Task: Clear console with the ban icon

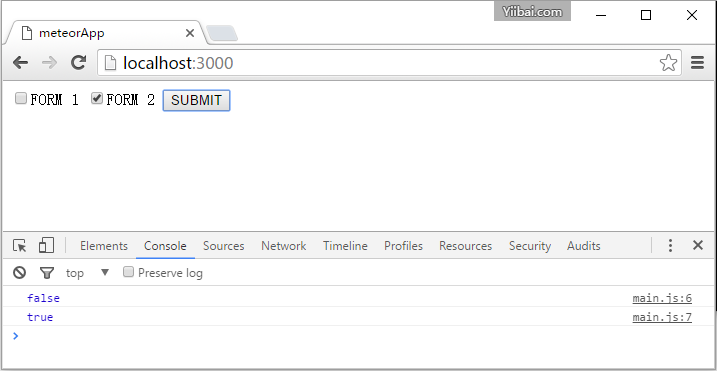Action: point(19,273)
